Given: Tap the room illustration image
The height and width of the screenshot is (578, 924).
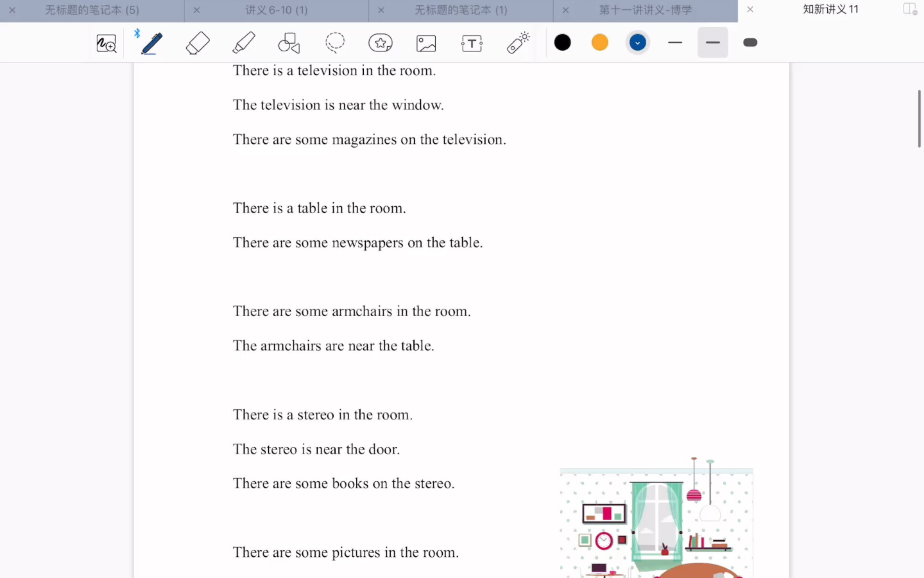Looking at the screenshot, I should pyautogui.click(x=657, y=518).
